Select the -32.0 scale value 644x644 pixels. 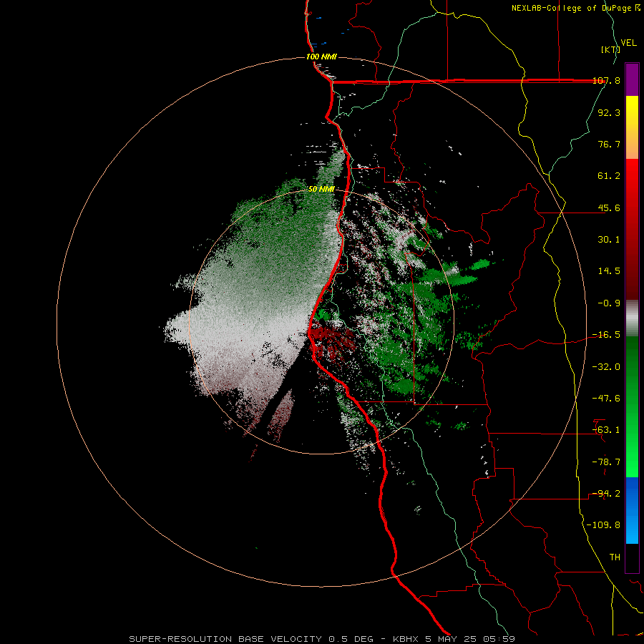click(x=607, y=367)
